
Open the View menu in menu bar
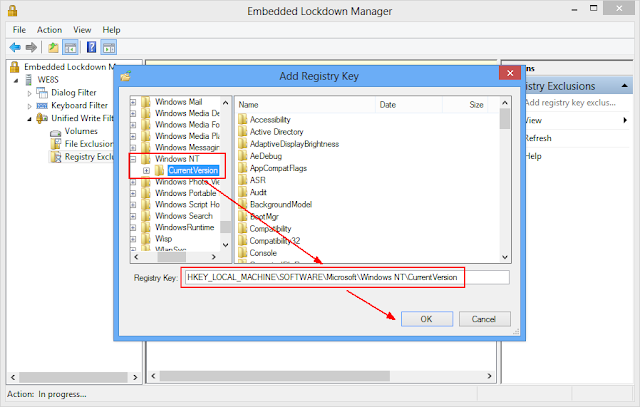click(82, 30)
